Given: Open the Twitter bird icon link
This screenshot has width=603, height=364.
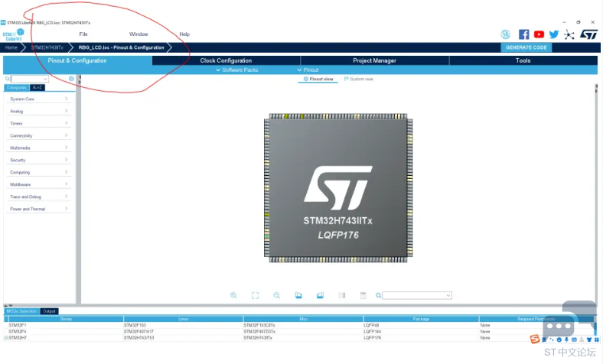Looking at the screenshot, I should click(x=554, y=34).
